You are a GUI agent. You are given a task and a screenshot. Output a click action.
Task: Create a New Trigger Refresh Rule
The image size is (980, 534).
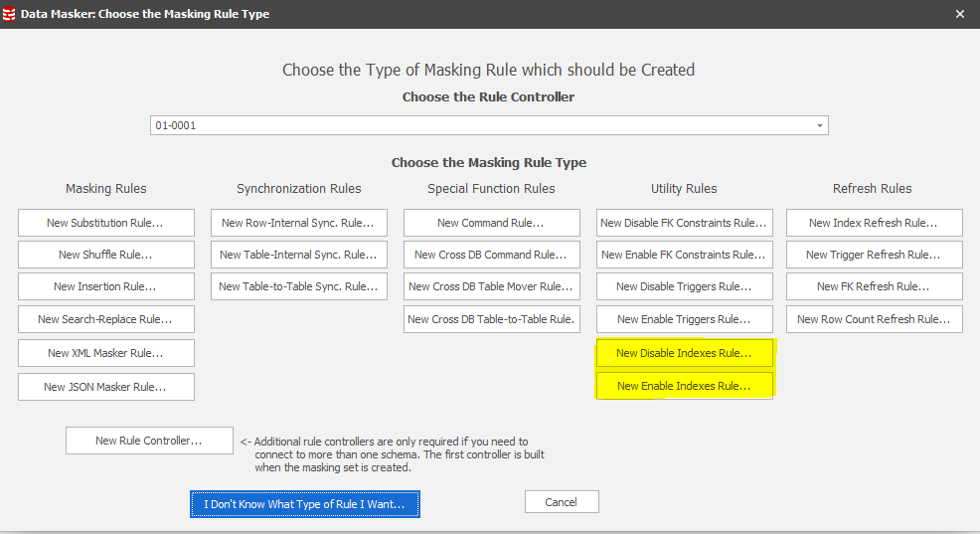[x=874, y=255]
